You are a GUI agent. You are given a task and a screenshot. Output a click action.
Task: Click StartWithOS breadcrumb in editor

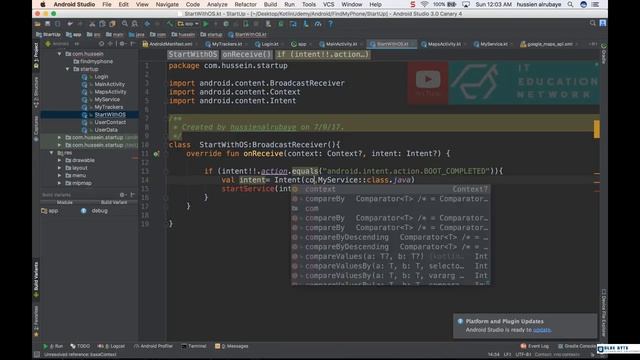193,54
